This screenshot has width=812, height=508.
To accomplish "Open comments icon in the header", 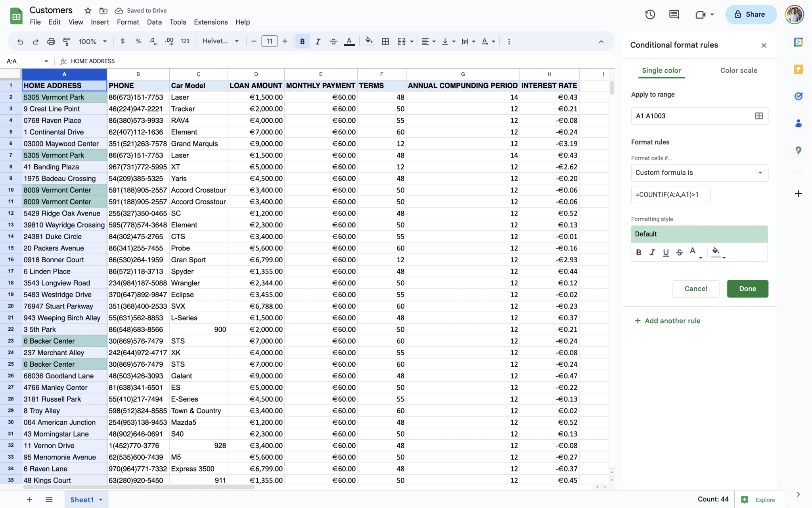I will [x=674, y=15].
